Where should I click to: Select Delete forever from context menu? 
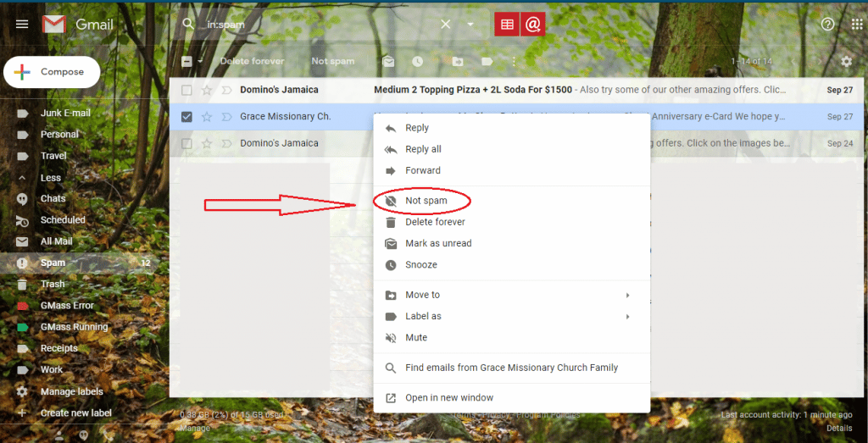pyautogui.click(x=434, y=222)
